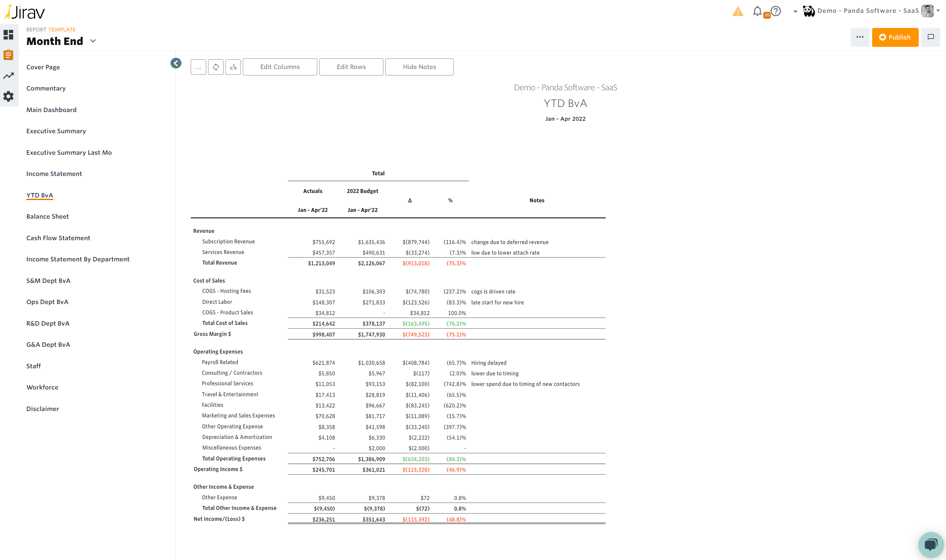The height and width of the screenshot is (560, 946).
Task: Open company selector dropdown arrow
Action: click(x=795, y=11)
